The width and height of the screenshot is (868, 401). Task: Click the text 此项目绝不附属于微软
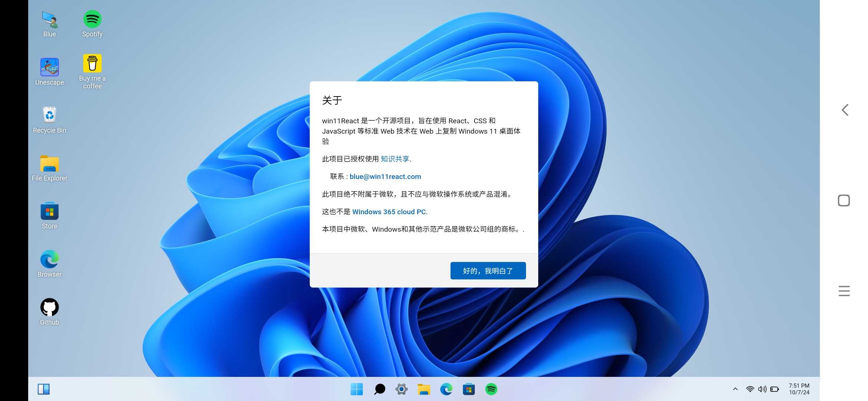pyautogui.click(x=358, y=194)
